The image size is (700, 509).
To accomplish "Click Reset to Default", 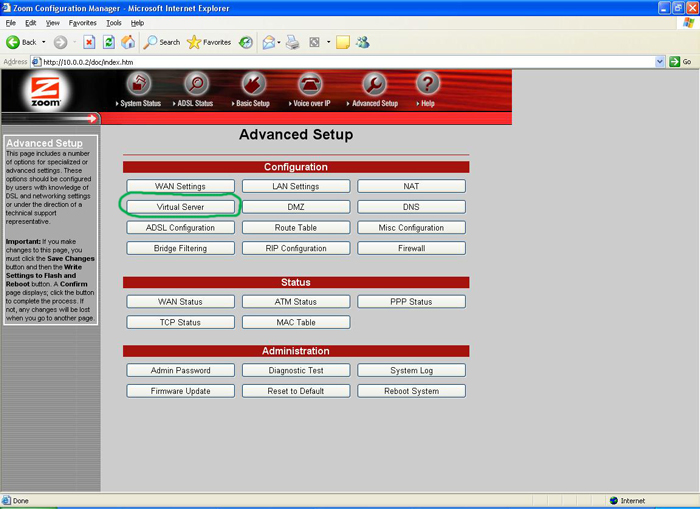I will (x=296, y=391).
